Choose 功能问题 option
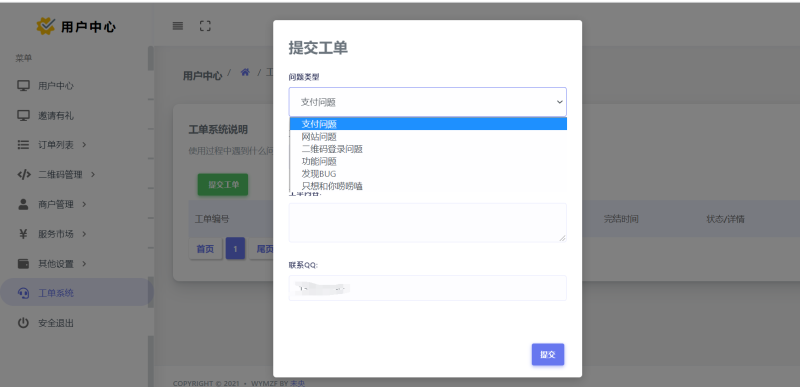The width and height of the screenshot is (800, 387). click(x=429, y=162)
